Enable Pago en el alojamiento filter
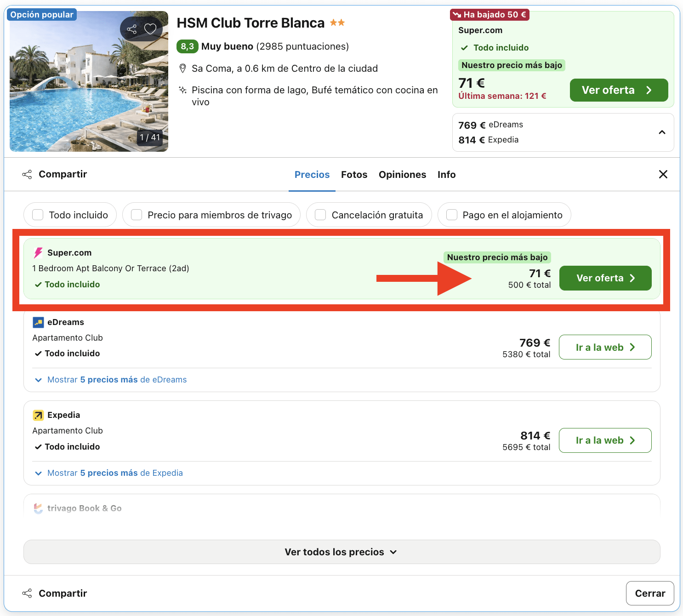683x616 pixels. click(x=451, y=215)
